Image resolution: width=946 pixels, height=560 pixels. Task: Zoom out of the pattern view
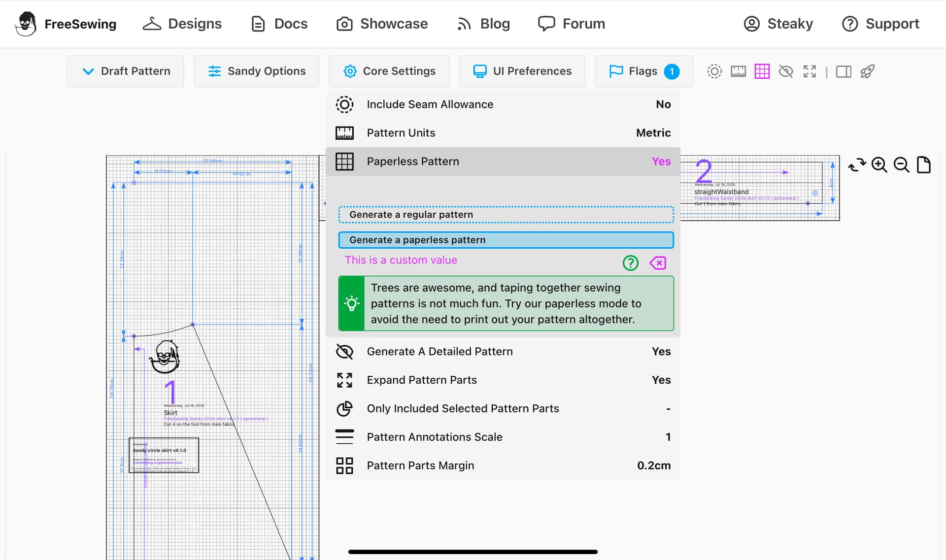902,165
